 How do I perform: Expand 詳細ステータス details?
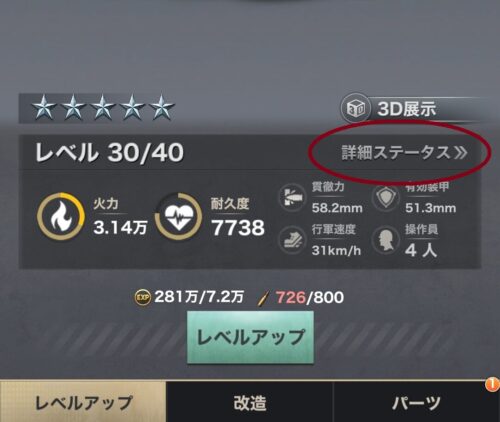(404, 153)
